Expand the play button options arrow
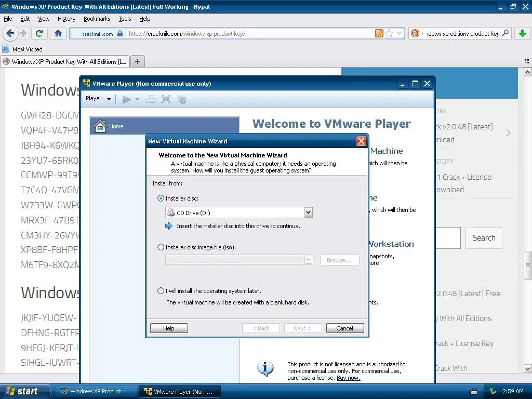532x399 pixels. click(137, 99)
